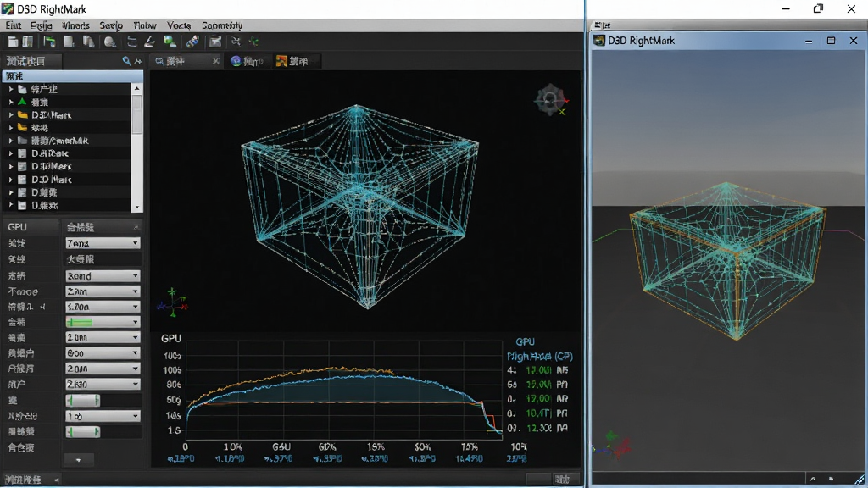Click the tree list scroll-up arrow
The width and height of the screenshot is (868, 488).
pos(136,88)
